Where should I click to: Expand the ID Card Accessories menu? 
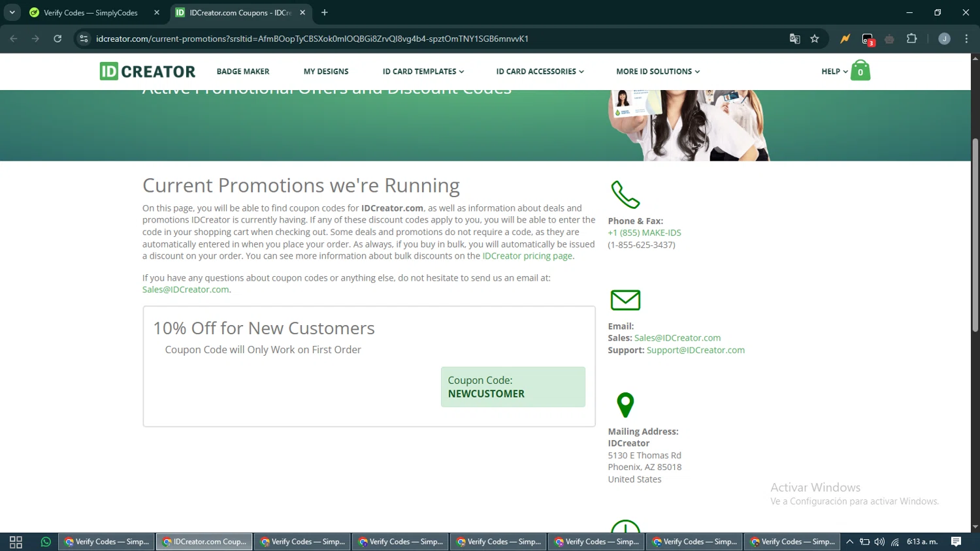tap(540, 72)
